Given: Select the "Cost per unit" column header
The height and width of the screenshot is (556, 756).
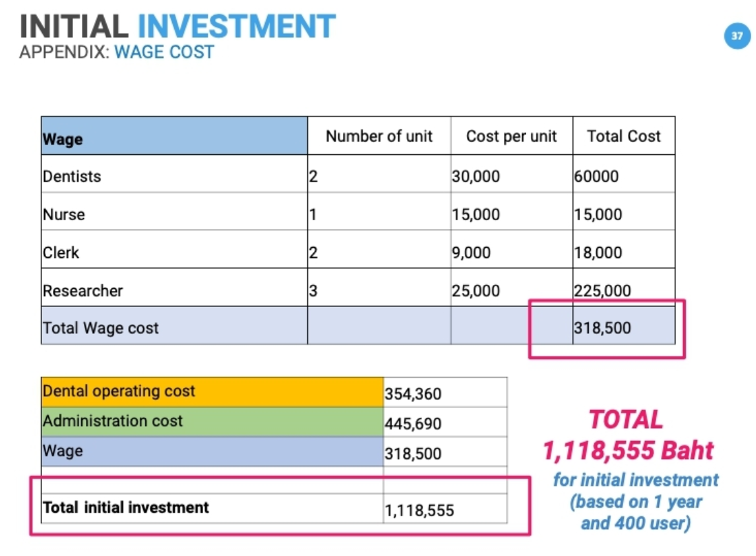Looking at the screenshot, I should point(511,136).
